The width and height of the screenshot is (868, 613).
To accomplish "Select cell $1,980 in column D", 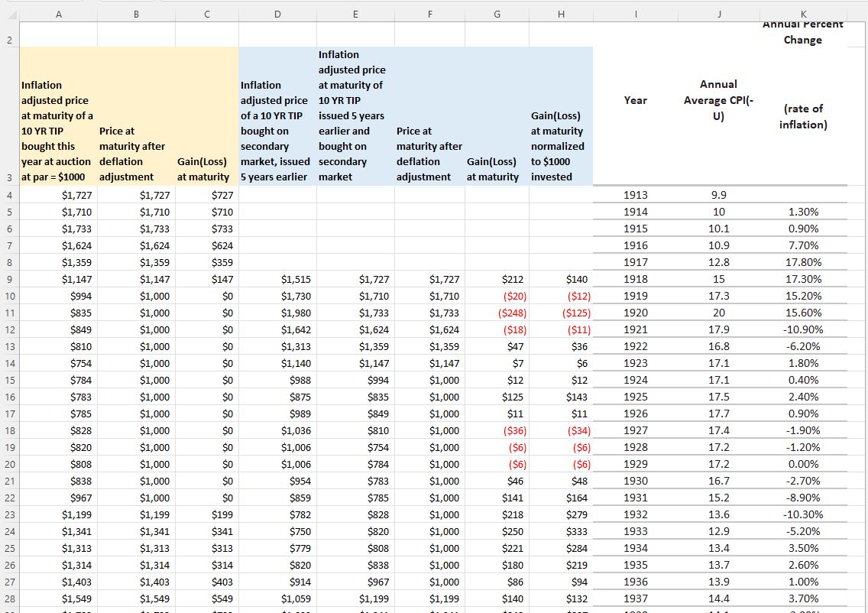I will 277,313.
